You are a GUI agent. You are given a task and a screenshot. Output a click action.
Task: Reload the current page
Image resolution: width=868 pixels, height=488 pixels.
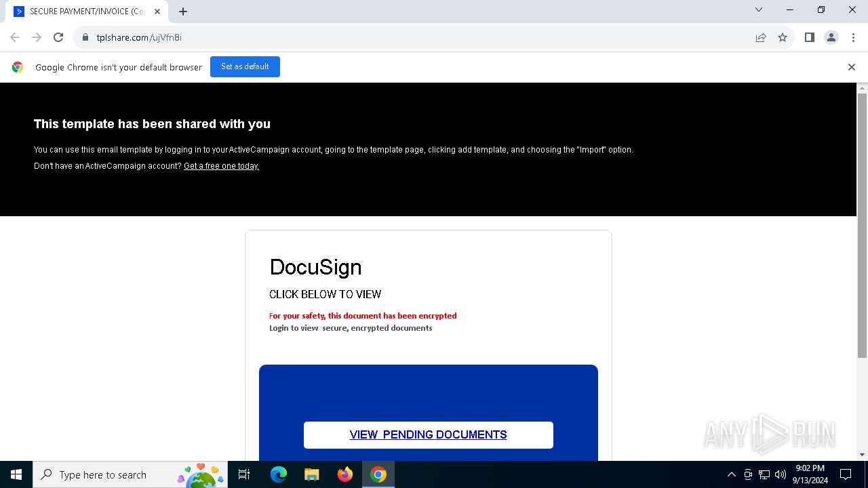(x=58, y=37)
